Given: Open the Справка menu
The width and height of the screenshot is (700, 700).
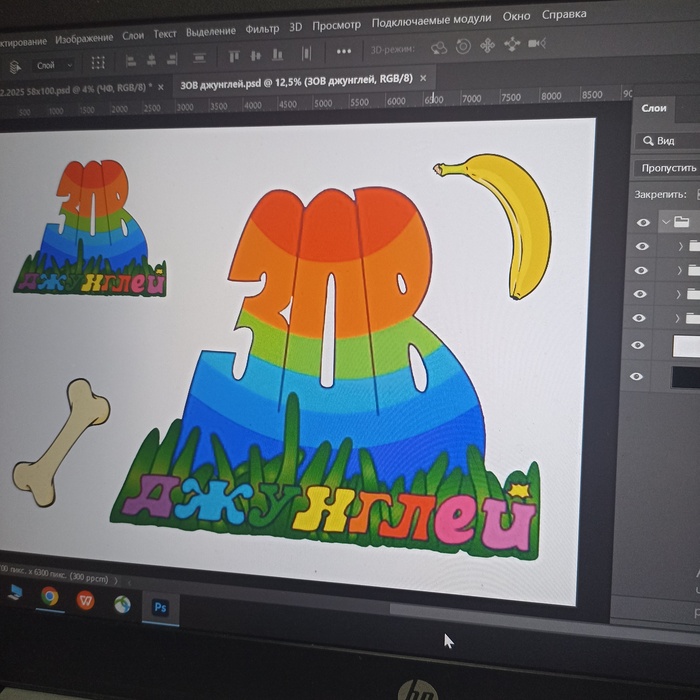Looking at the screenshot, I should (564, 14).
